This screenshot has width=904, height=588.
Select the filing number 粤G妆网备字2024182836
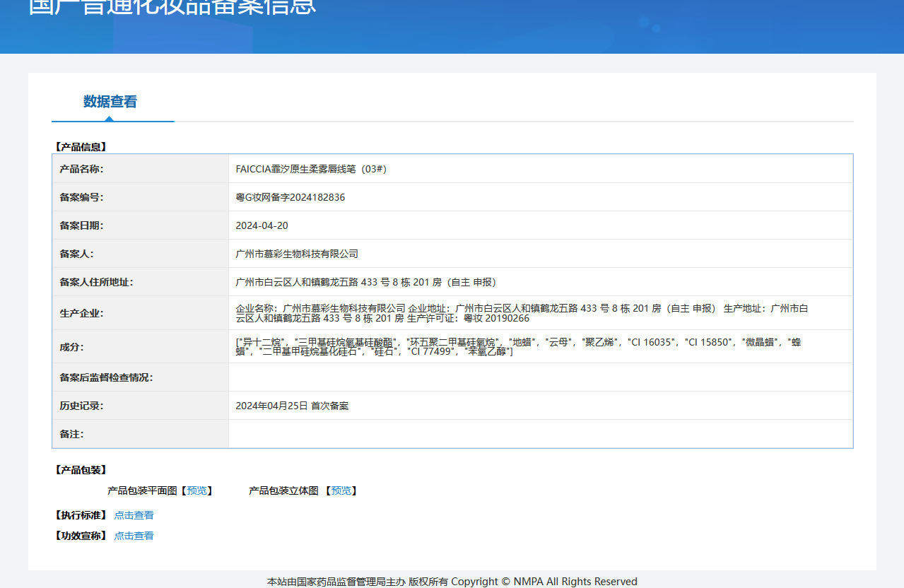coord(290,197)
